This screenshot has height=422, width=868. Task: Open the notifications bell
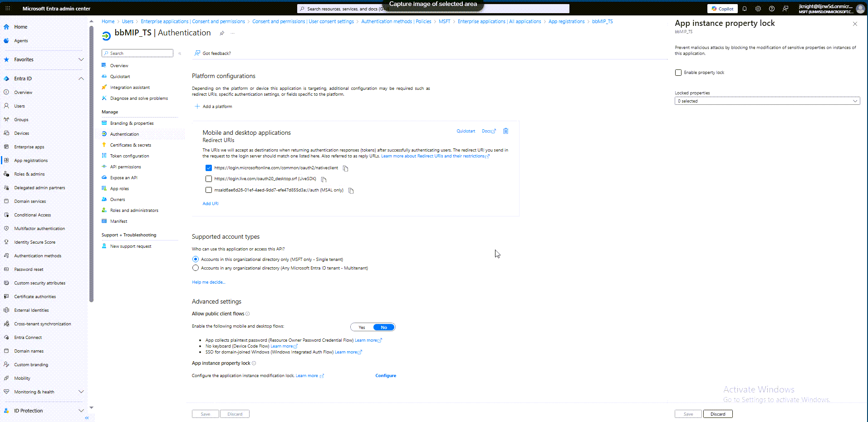click(x=745, y=8)
